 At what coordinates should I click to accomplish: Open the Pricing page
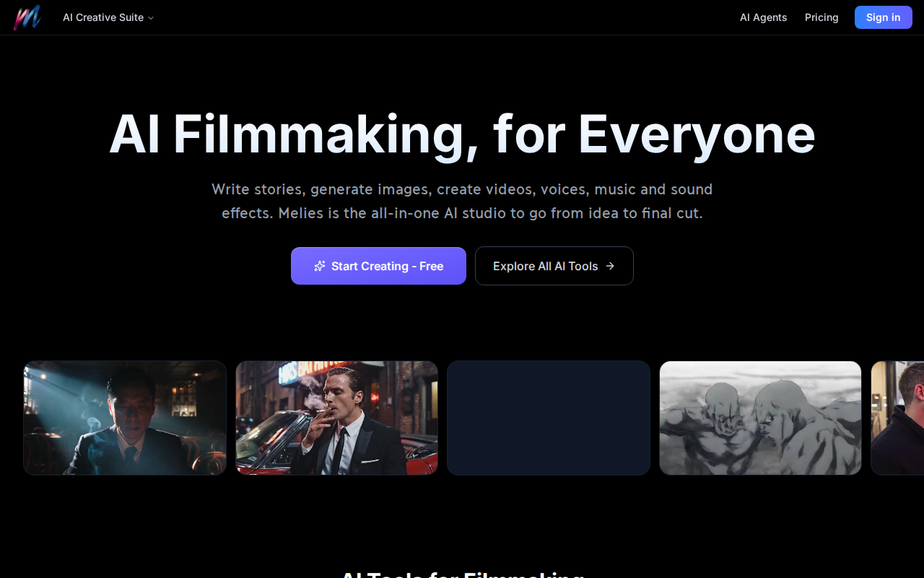(x=821, y=17)
